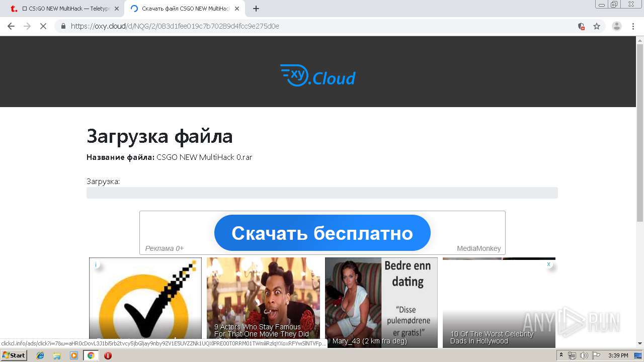Image resolution: width=644 pixels, height=362 pixels.
Task: Launch Internet Explorer from the taskbar
Action: pos(40,355)
